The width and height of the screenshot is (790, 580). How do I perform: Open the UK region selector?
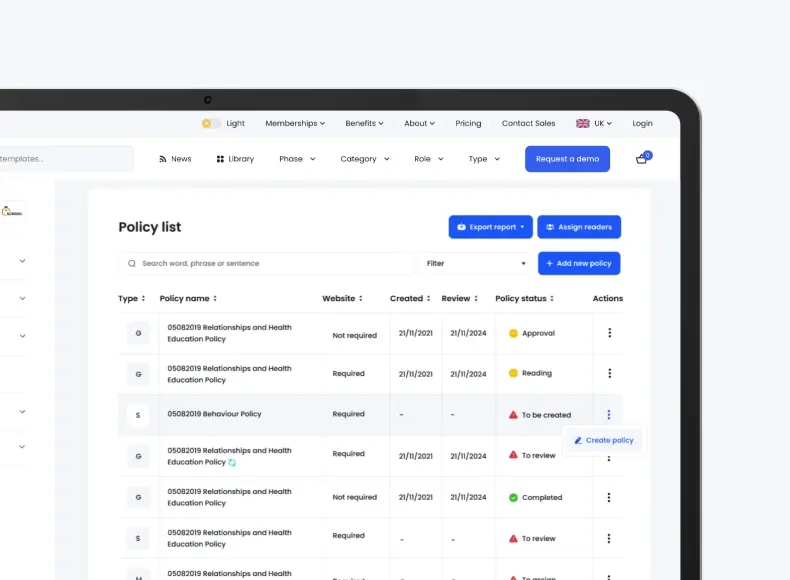[x=594, y=123]
